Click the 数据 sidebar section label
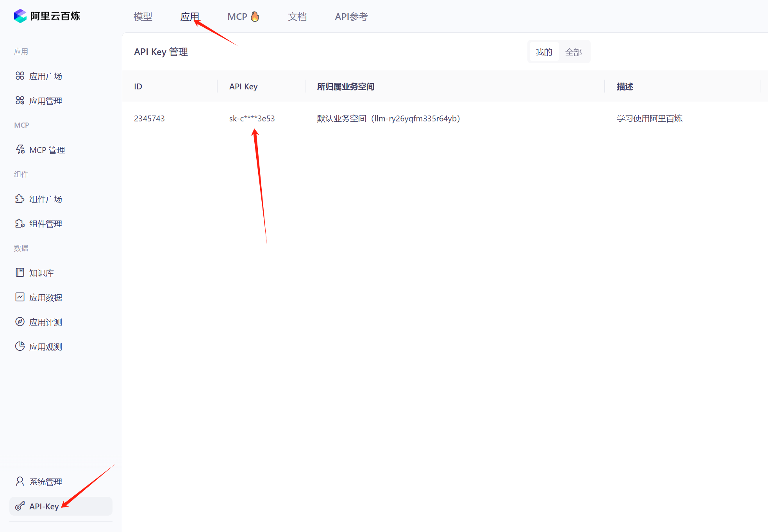Screen dimensions: 768x532 coord(21,248)
